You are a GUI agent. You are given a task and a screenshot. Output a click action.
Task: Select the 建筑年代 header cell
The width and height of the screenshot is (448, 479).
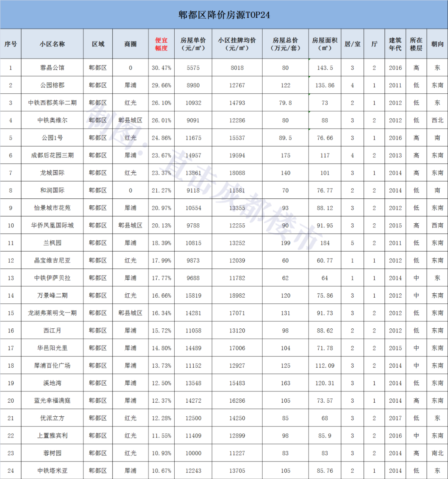click(395, 44)
